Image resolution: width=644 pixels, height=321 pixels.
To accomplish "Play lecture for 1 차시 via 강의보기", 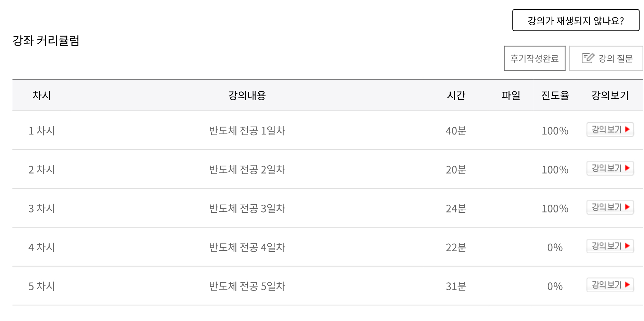I will click(x=610, y=130).
